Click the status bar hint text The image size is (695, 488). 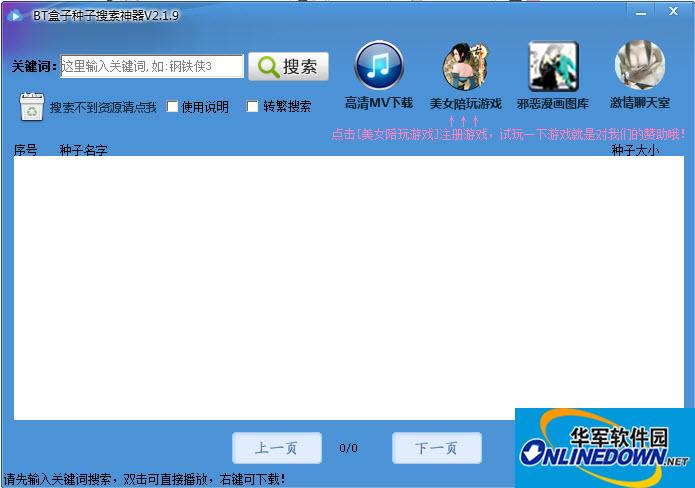144,479
